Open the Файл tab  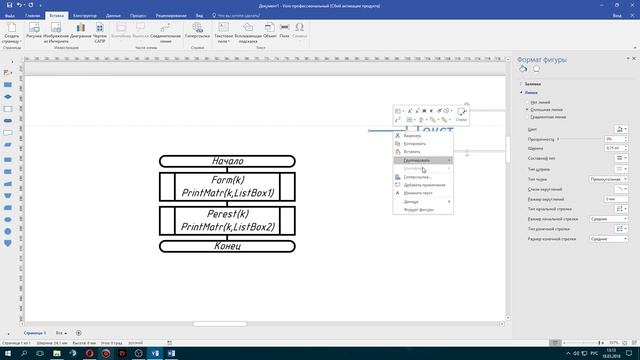pos(10,16)
